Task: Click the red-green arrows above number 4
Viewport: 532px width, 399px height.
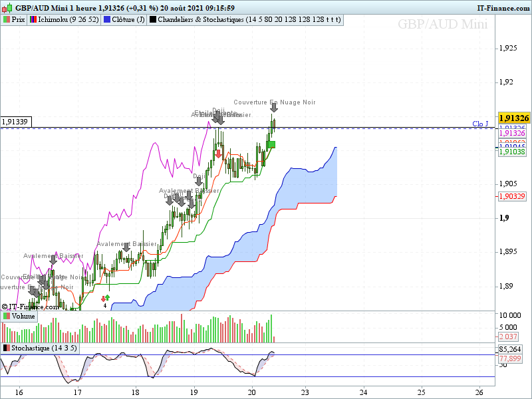Action: point(106,298)
